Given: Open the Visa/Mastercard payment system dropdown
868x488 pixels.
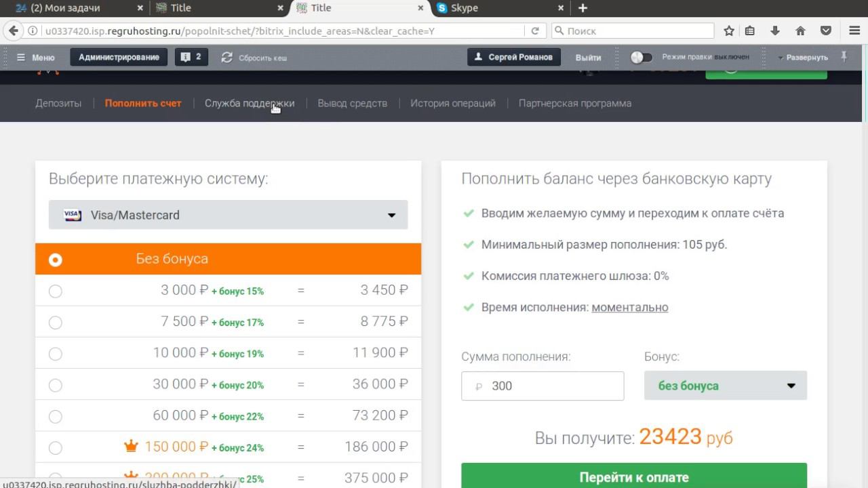Looking at the screenshot, I should pos(229,215).
